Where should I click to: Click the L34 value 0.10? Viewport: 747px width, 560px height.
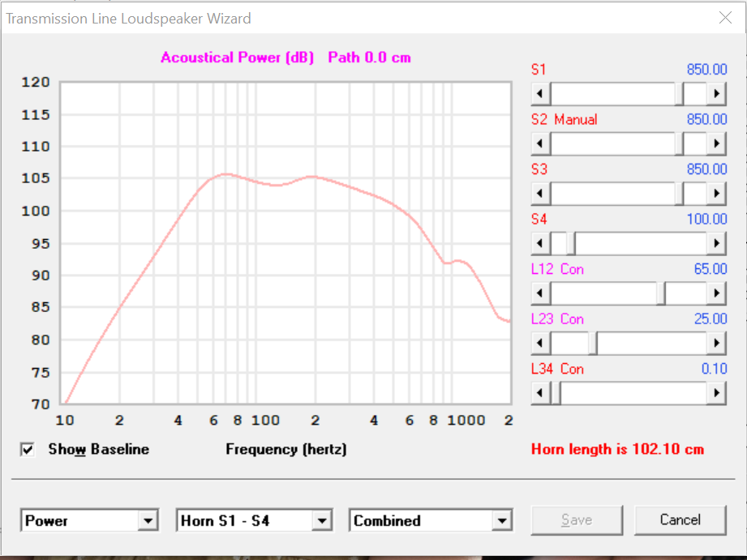point(714,369)
